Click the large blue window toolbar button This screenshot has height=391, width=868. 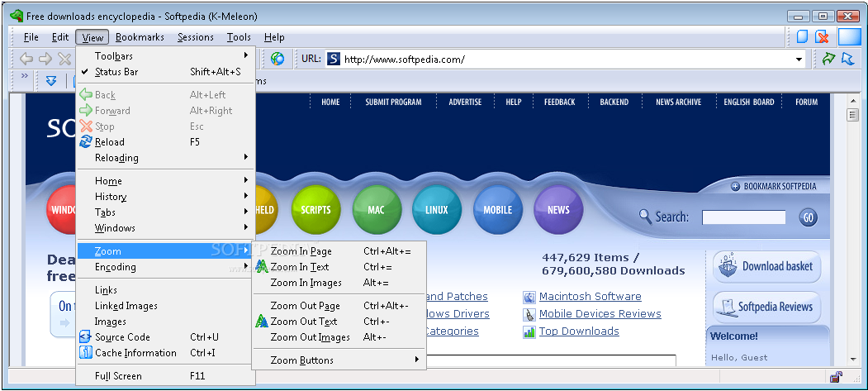tap(850, 36)
